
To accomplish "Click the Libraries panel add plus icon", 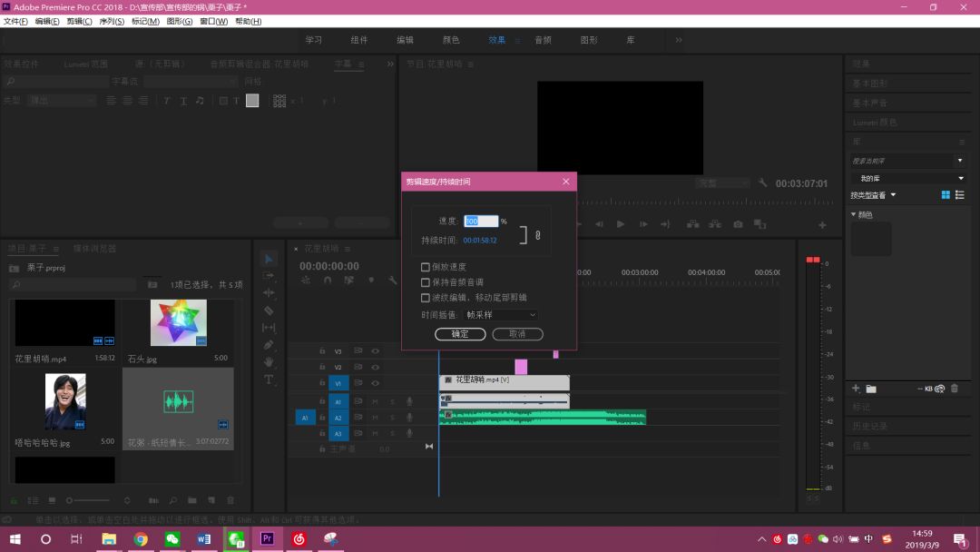I will click(856, 389).
